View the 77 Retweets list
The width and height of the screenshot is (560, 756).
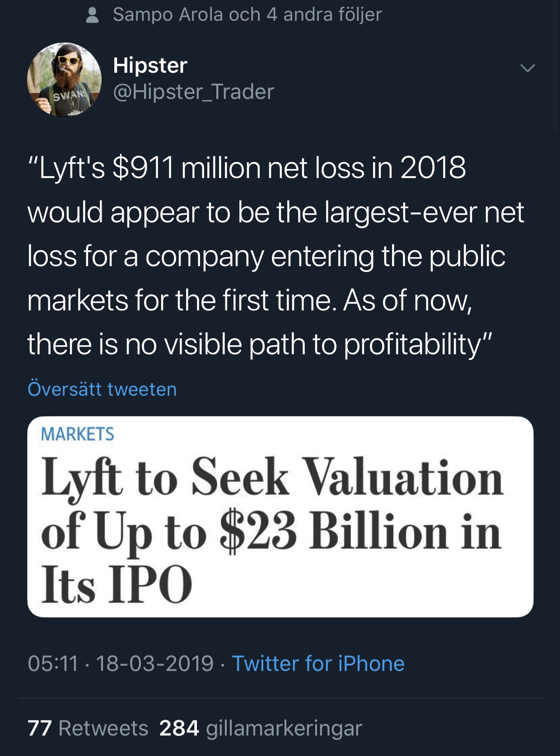pyautogui.click(x=88, y=728)
